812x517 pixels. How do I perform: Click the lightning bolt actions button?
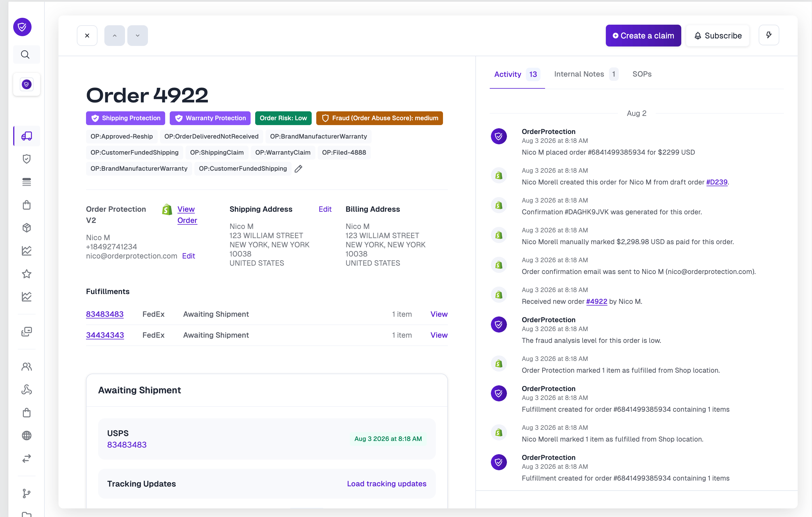pyautogui.click(x=768, y=35)
